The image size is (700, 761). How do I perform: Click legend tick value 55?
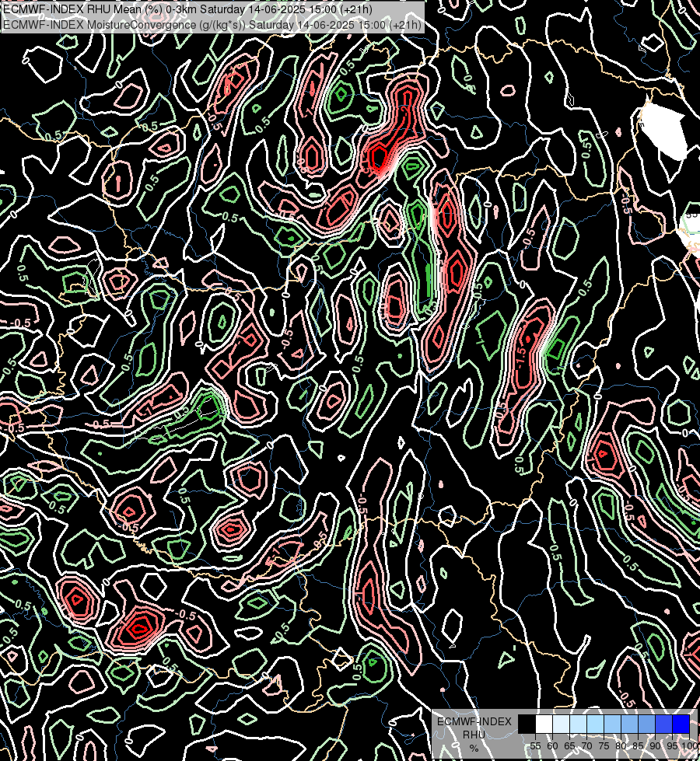(535, 746)
